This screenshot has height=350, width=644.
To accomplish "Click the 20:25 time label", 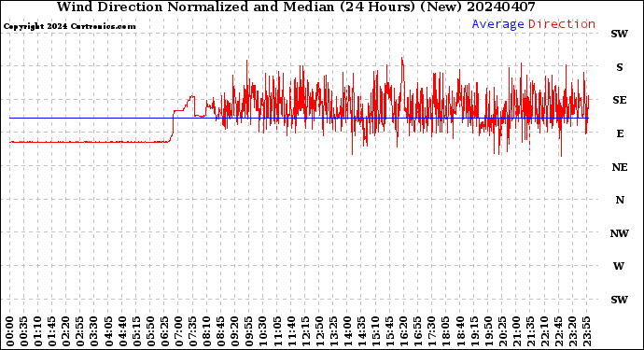I will [x=502, y=331].
